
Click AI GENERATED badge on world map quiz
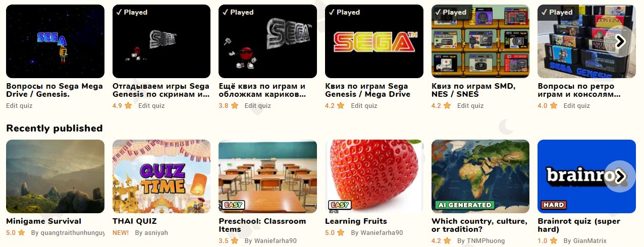point(464,205)
